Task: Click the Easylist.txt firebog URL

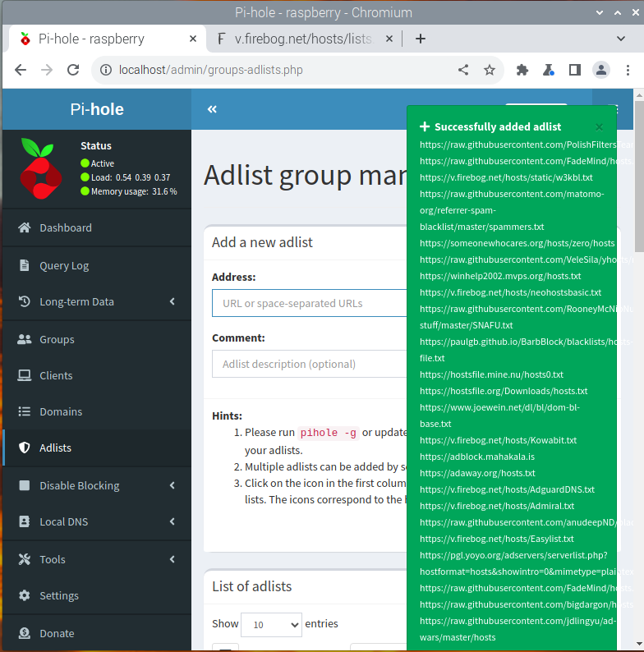Action: coord(497,539)
